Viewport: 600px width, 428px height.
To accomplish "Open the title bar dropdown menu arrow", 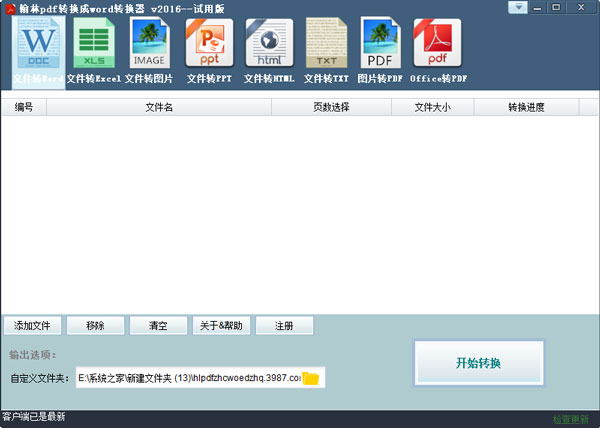I will pyautogui.click(x=518, y=8).
